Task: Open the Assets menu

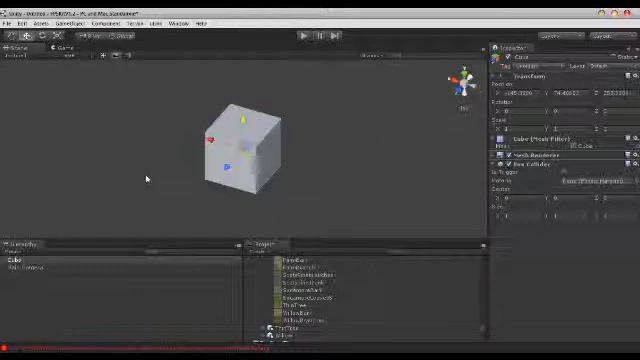Action: 41,24
